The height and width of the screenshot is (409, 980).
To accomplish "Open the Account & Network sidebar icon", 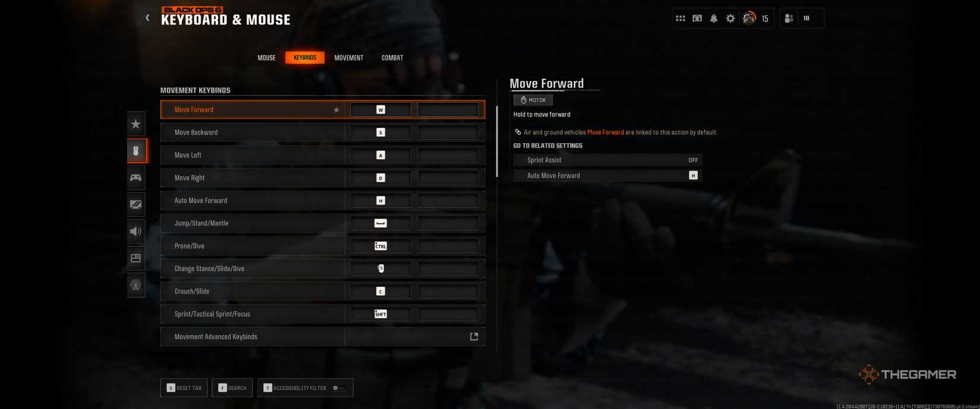I will (136, 285).
